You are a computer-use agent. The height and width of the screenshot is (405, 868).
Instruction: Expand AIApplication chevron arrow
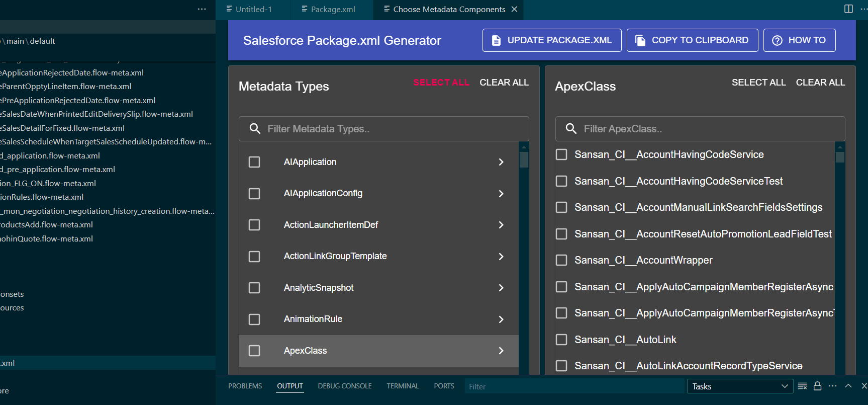click(x=501, y=162)
